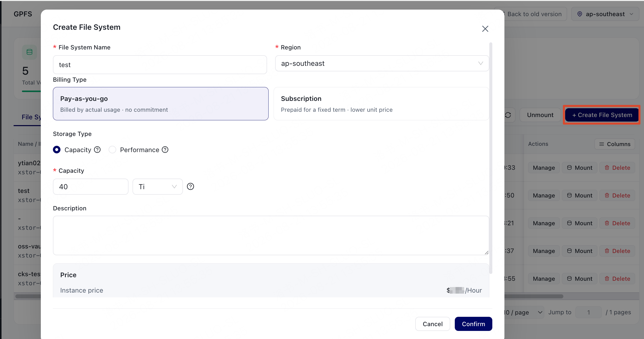644x339 pixels.
Task: Click Back to old version button
Action: coord(534,14)
